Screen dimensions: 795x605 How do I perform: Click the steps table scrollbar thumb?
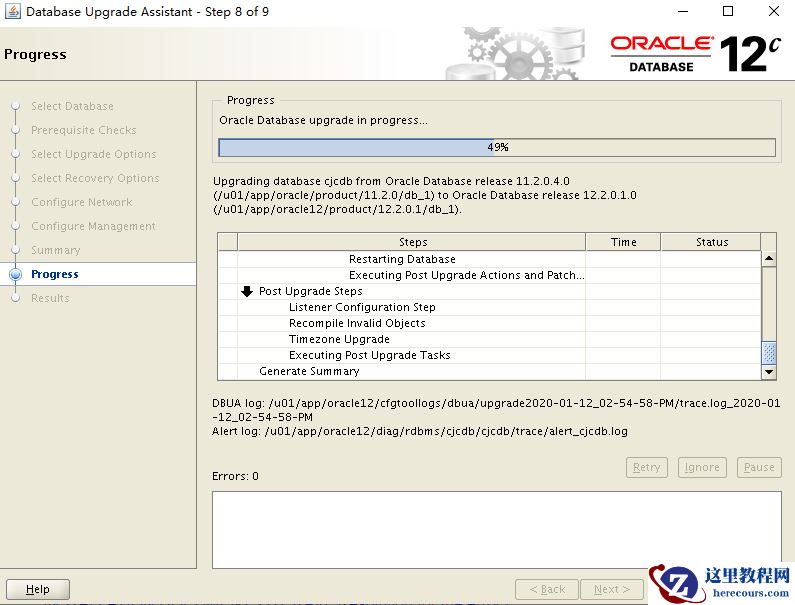769,352
